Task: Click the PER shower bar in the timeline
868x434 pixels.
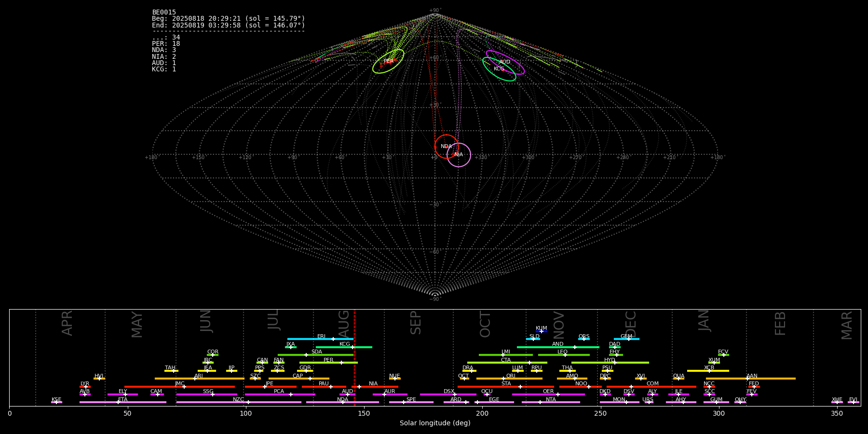Action: [328, 363]
